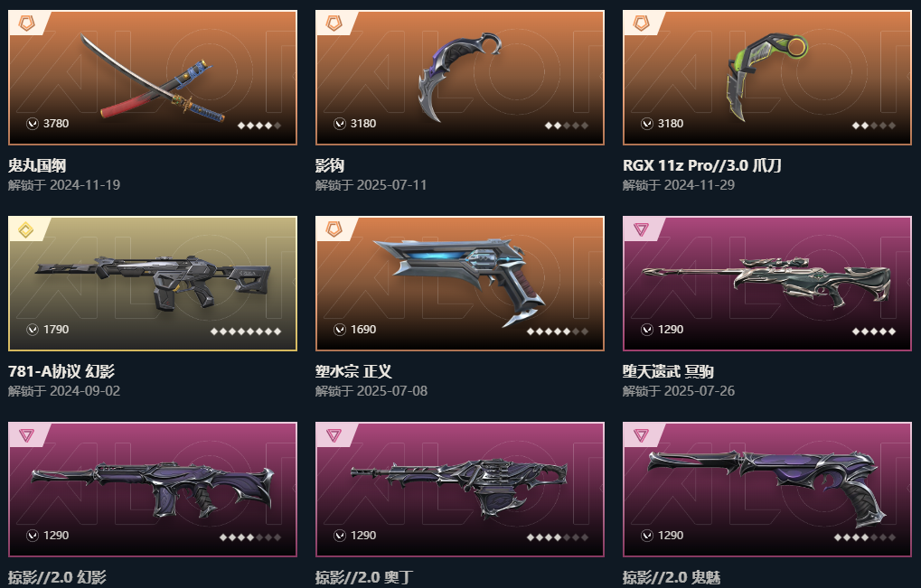Click the 781-A协议 幻影 title text
This screenshot has width=921, height=588.
tap(61, 371)
